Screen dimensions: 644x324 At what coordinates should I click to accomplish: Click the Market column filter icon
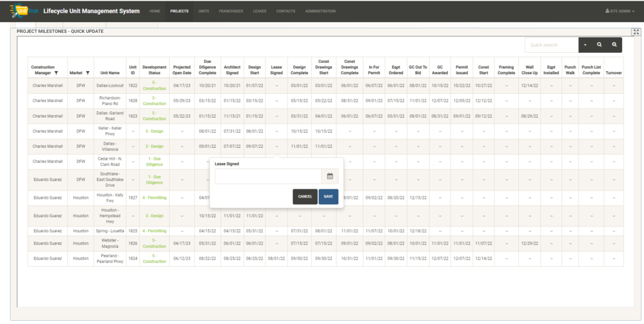click(87, 73)
